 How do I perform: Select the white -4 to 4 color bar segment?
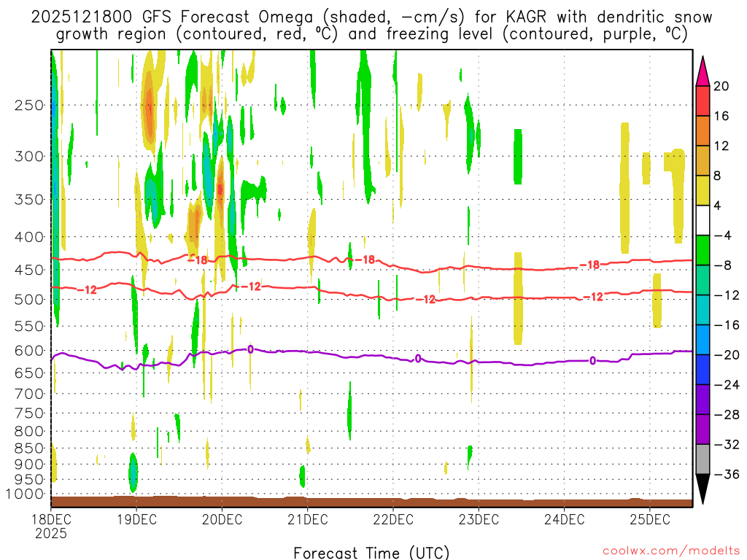coord(703,220)
